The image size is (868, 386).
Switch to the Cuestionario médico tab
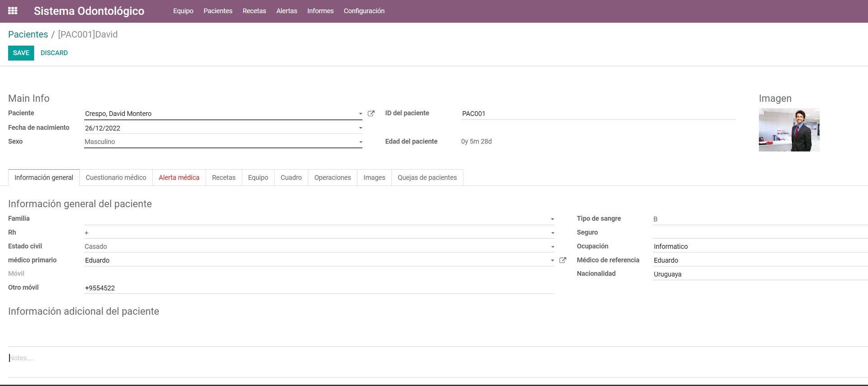(116, 177)
